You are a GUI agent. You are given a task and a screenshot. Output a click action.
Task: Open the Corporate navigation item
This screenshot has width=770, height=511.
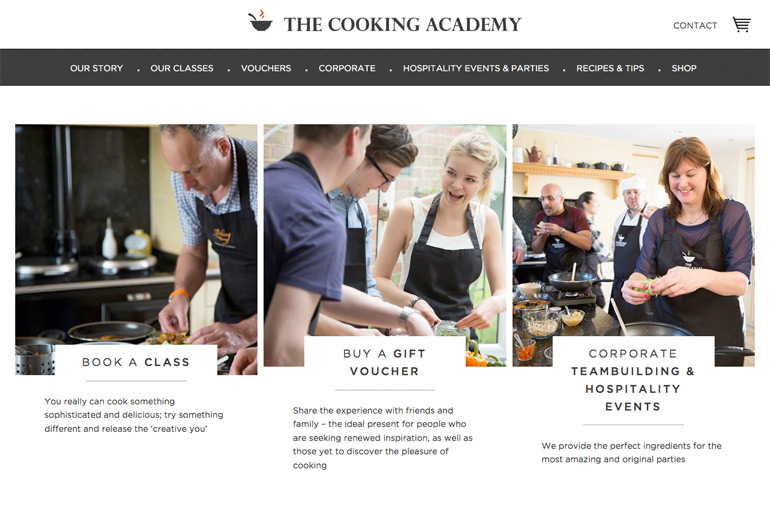(x=347, y=68)
